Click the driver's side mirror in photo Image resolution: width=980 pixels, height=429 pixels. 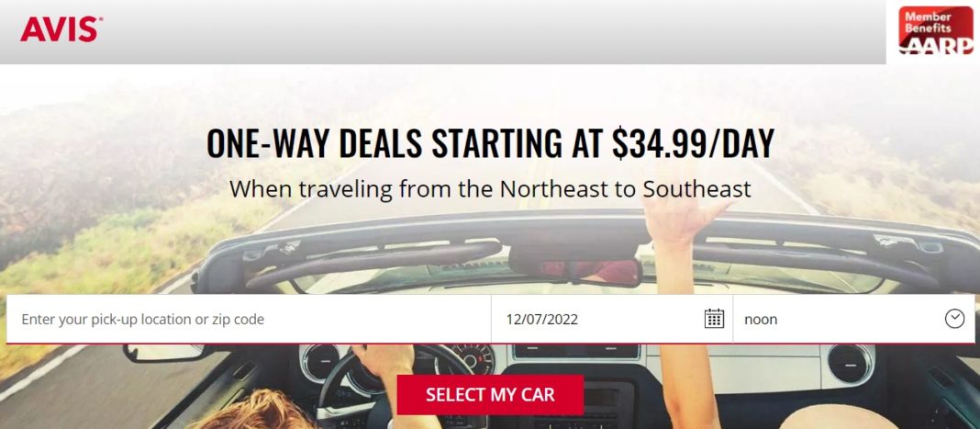pyautogui.click(x=165, y=354)
